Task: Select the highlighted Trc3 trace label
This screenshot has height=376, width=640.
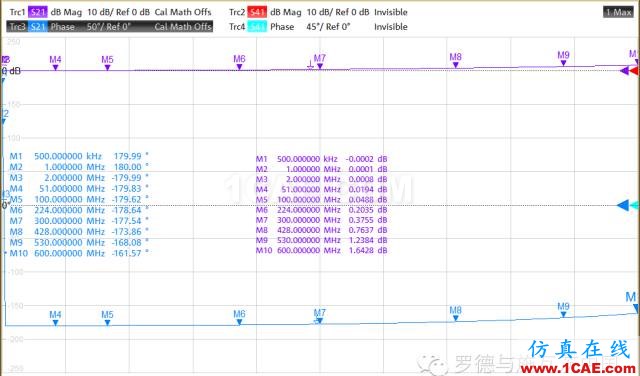Action: coord(18,27)
